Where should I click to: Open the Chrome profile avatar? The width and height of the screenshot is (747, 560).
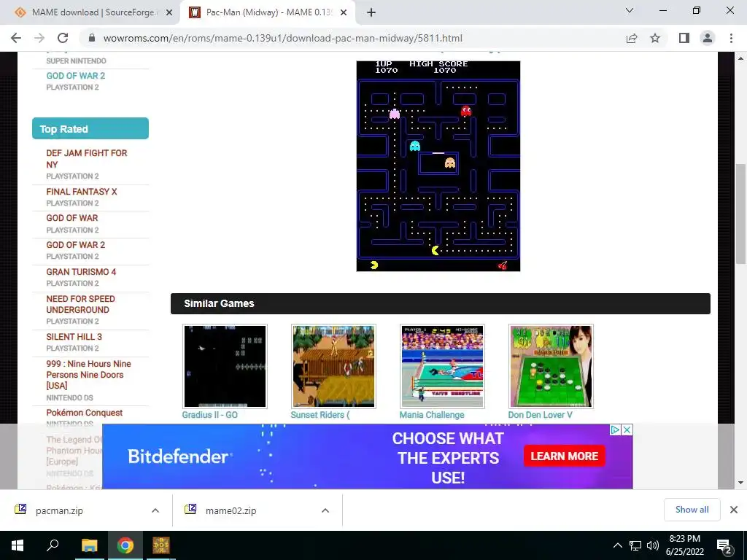pos(708,38)
